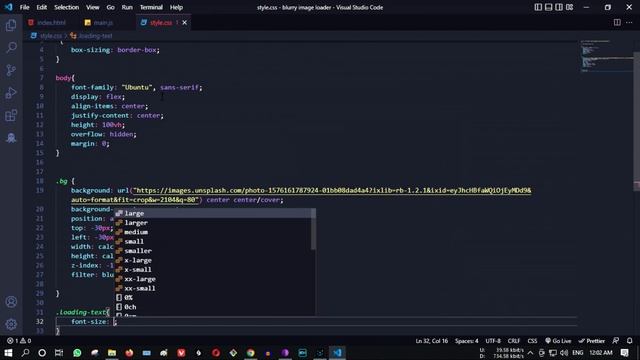
Task: Open the Help menu
Action: click(176, 7)
